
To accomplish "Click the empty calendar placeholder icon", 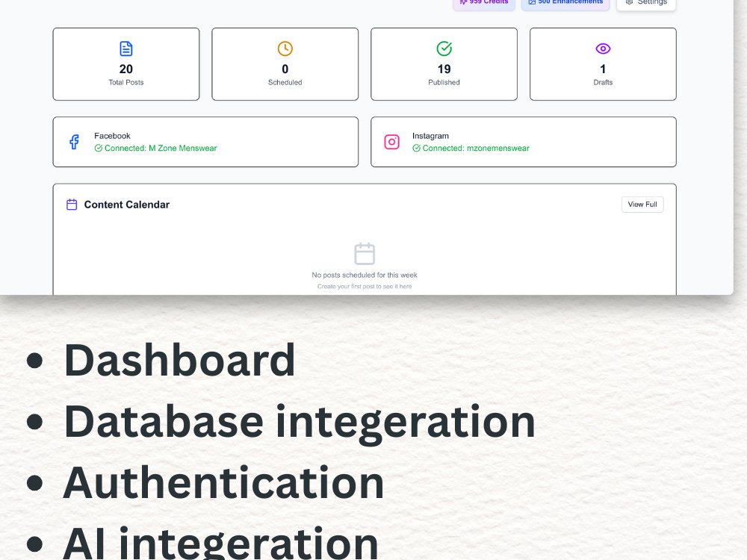I will pos(365,253).
